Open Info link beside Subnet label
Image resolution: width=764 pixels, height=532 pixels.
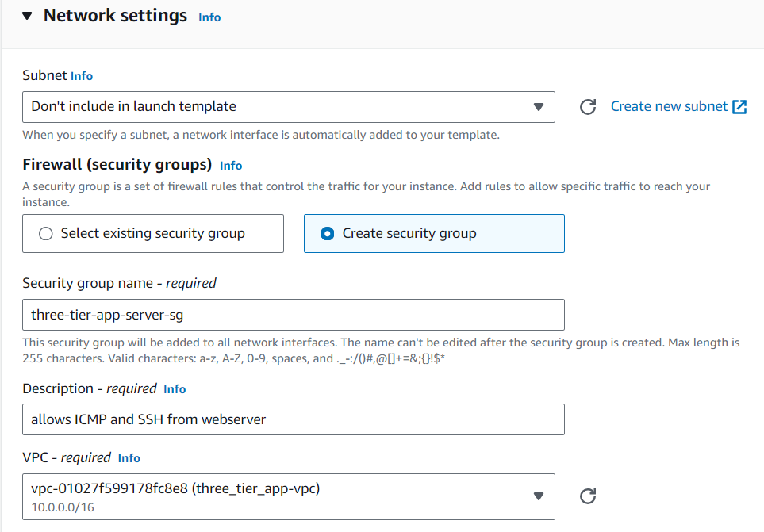coord(82,76)
